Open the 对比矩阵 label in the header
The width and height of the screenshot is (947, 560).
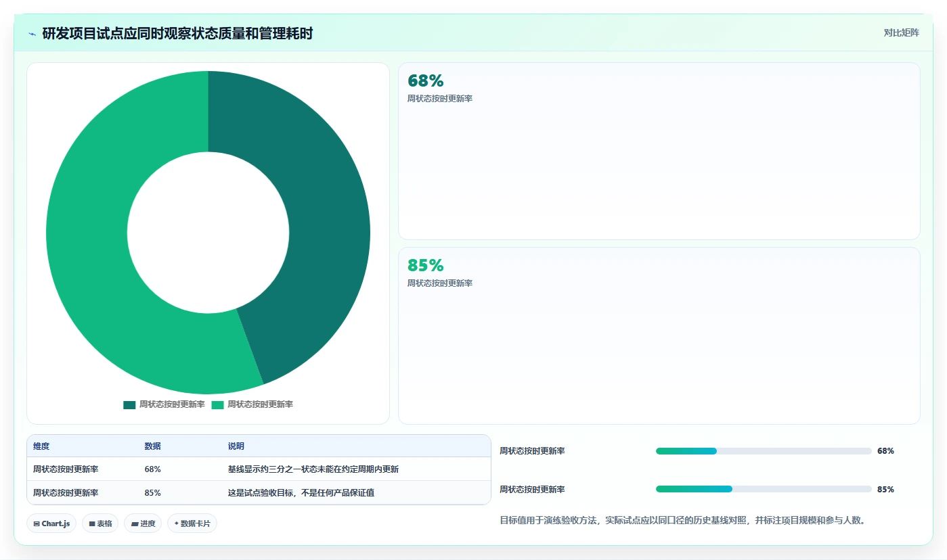click(902, 32)
